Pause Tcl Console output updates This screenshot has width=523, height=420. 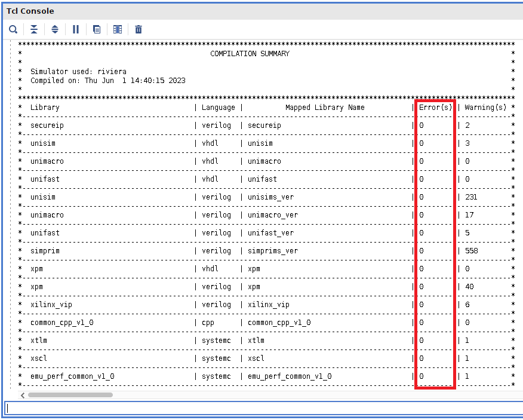pyautogui.click(x=76, y=29)
